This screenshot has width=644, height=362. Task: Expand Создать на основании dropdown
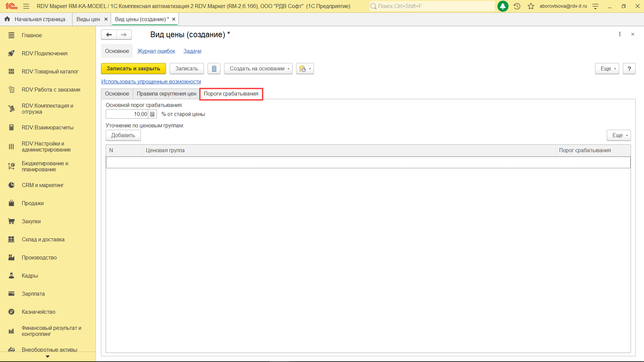pyautogui.click(x=258, y=69)
